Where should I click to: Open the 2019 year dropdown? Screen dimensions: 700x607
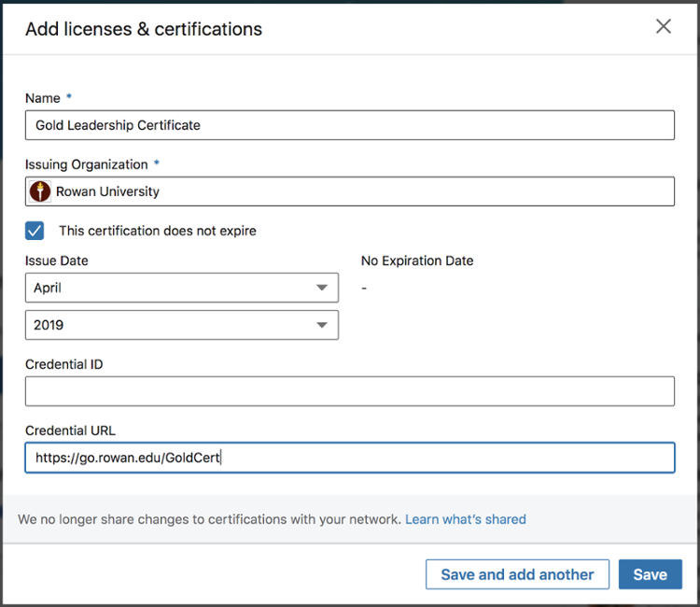click(x=181, y=325)
